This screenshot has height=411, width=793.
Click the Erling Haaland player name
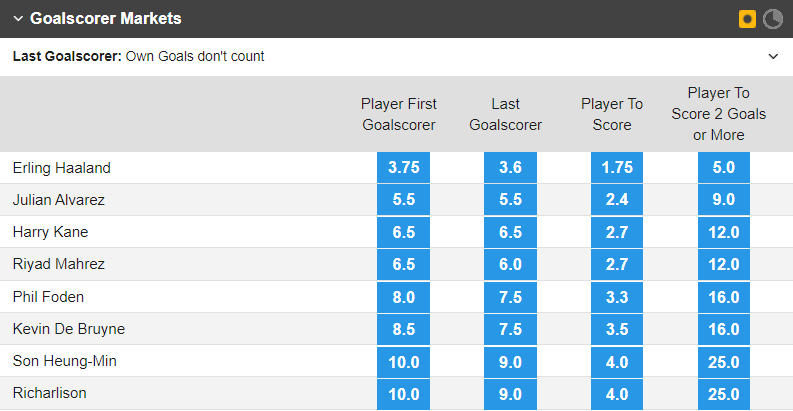coord(62,168)
